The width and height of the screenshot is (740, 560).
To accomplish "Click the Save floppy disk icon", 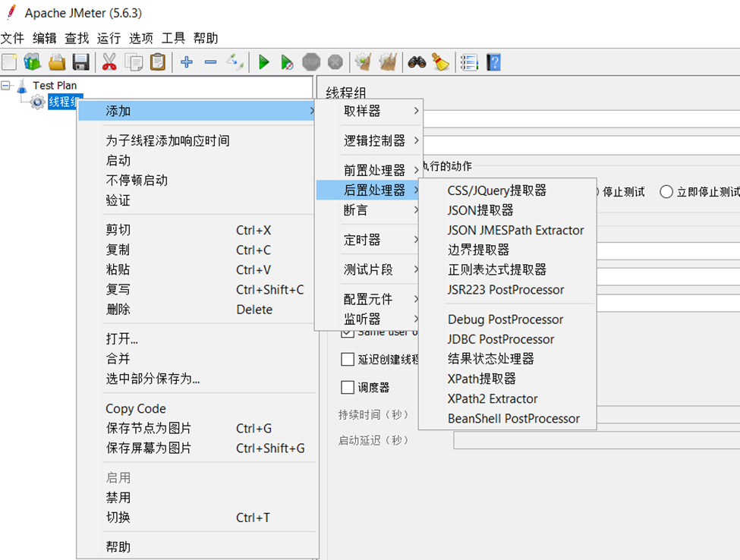I will point(81,61).
